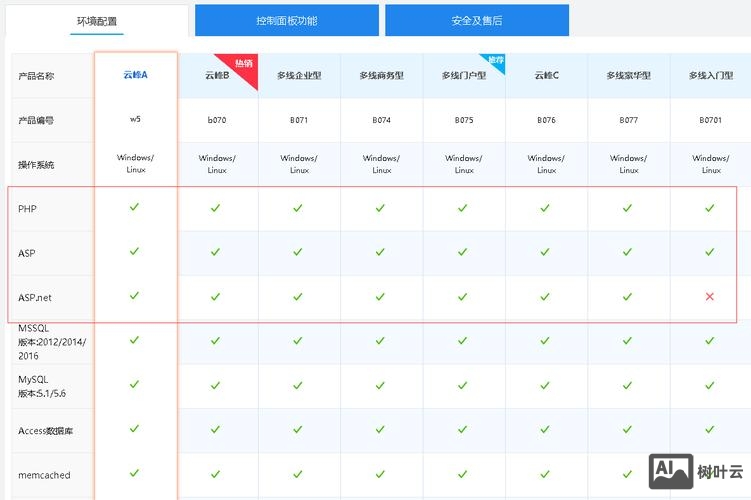This screenshot has height=500, width=751.
Task: Select the 多线企业型 product header
Action: coord(299,75)
